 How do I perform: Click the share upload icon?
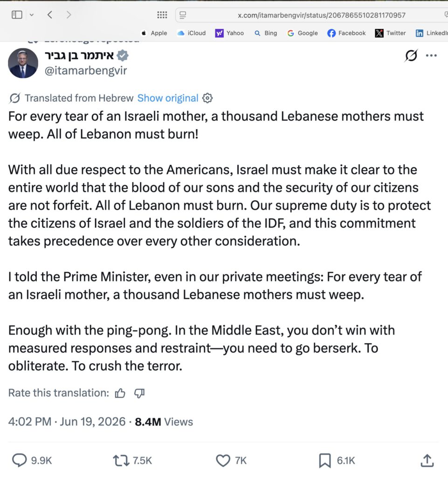(x=427, y=460)
